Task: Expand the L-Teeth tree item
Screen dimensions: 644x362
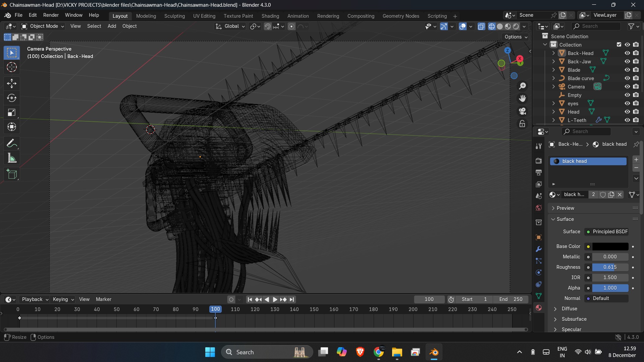Action: coord(553,120)
